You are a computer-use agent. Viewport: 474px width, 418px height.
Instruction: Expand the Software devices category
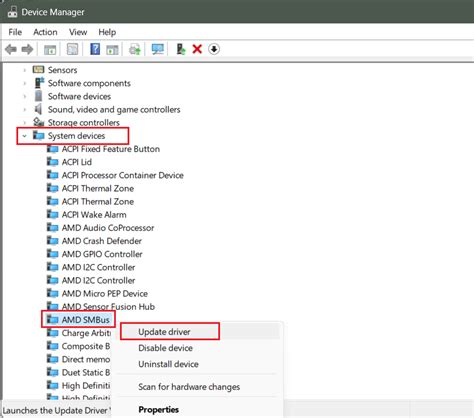(x=24, y=96)
